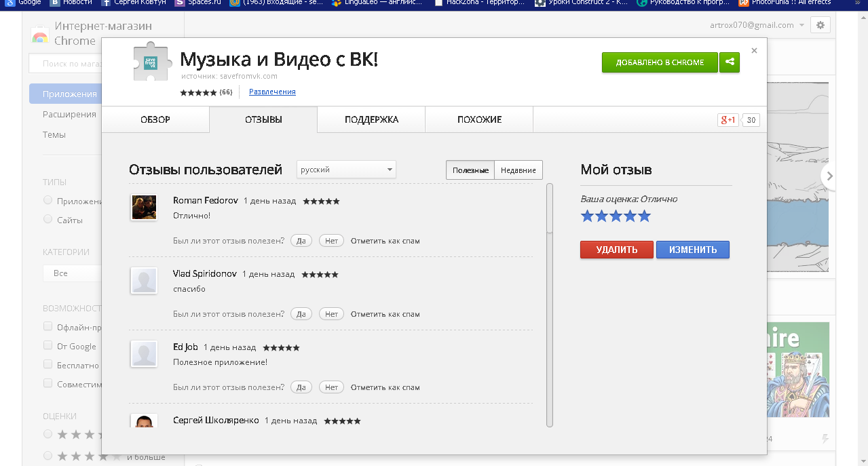Click Да on Ed Job's review

click(301, 387)
